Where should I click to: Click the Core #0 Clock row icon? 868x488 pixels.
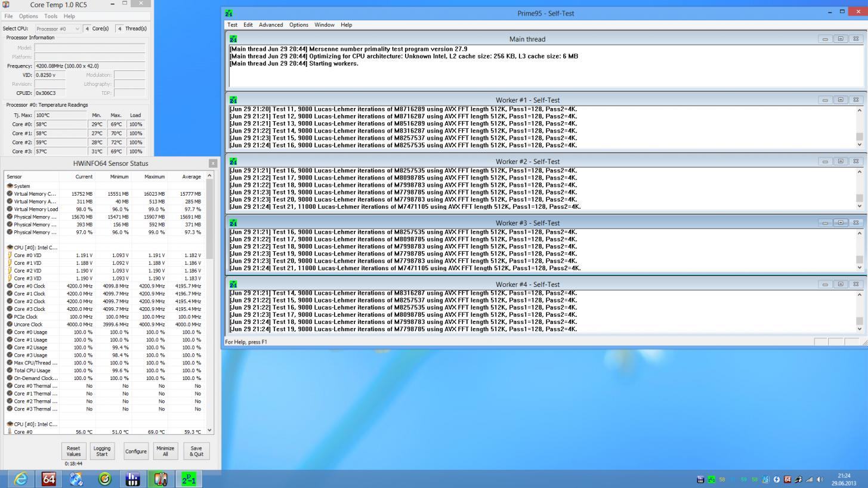[x=10, y=286]
